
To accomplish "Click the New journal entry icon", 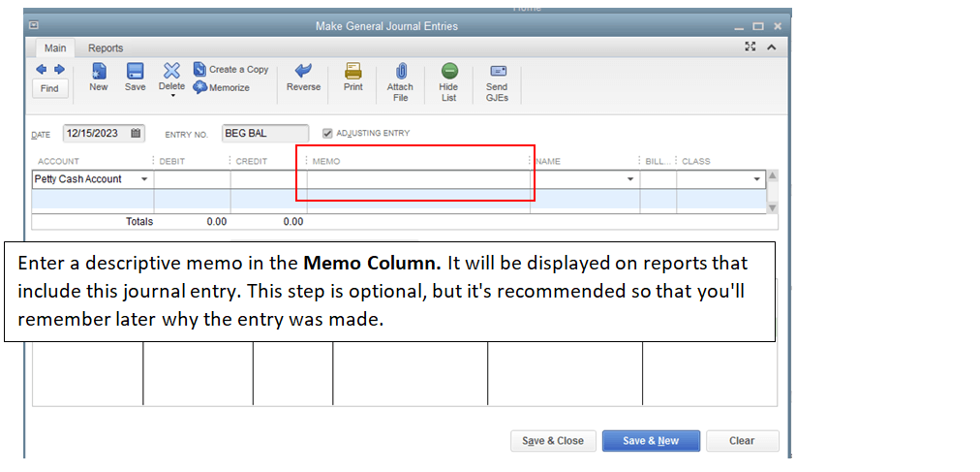I will pos(99,71).
